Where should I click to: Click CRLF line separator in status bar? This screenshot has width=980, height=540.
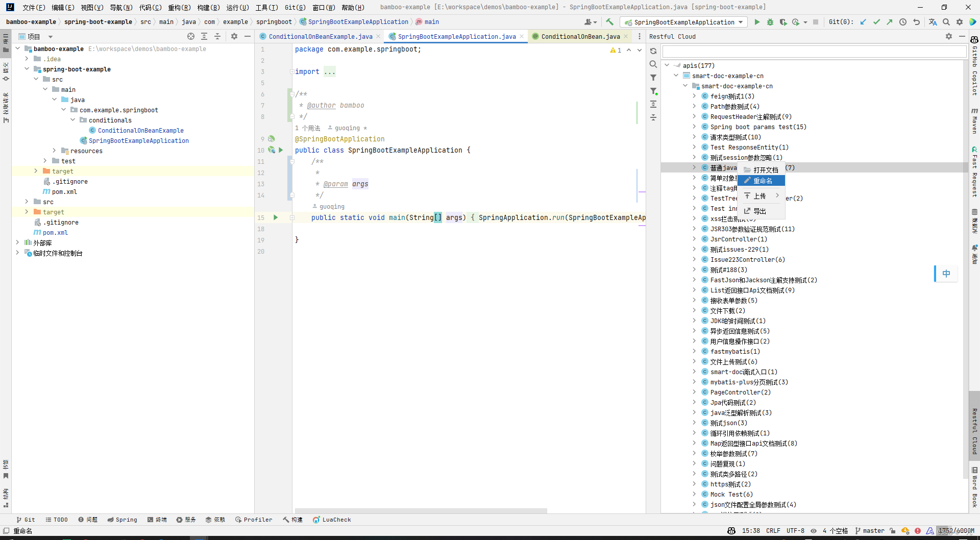[773, 531]
